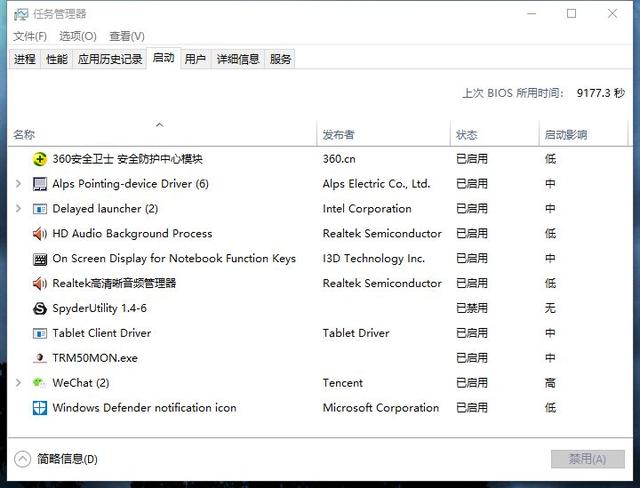Maximize the Task Manager window

click(571, 13)
